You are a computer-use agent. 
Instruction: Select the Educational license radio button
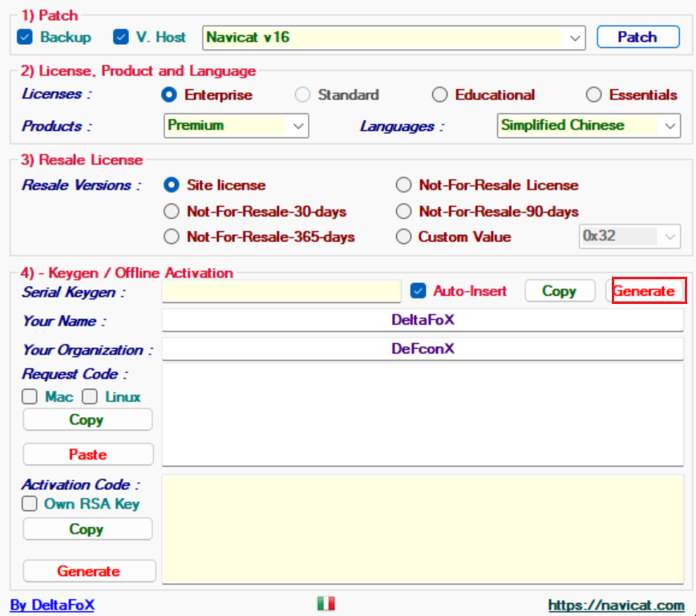pos(439,95)
